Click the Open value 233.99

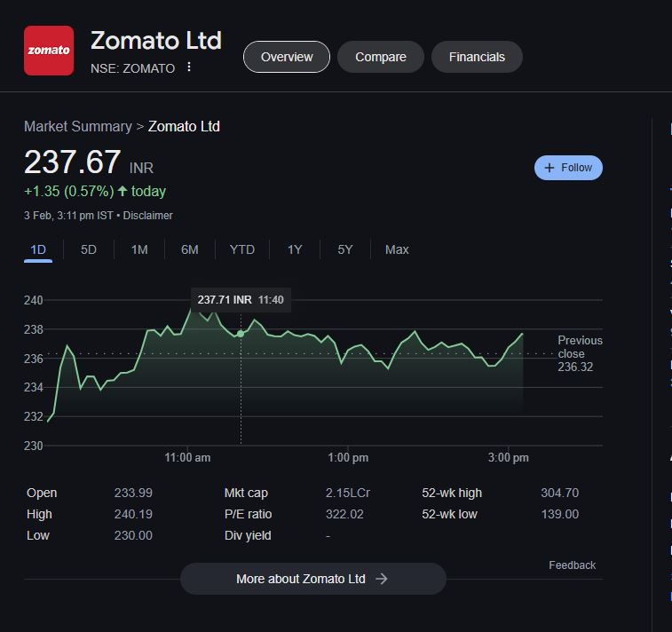[133, 493]
